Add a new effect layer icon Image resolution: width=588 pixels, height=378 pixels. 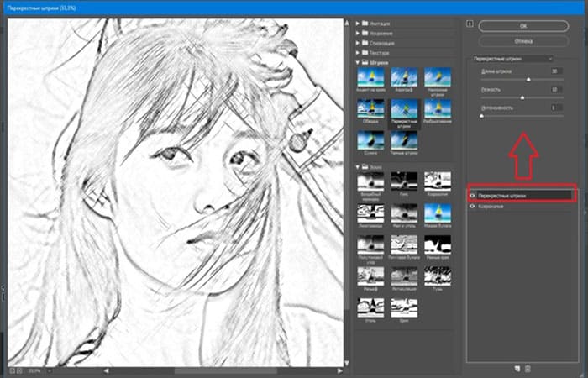point(517,369)
